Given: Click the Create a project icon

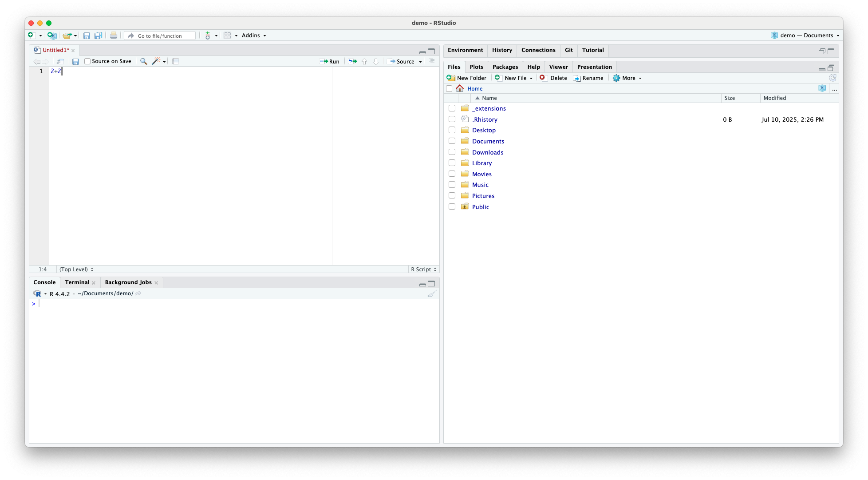Looking at the screenshot, I should (52, 36).
